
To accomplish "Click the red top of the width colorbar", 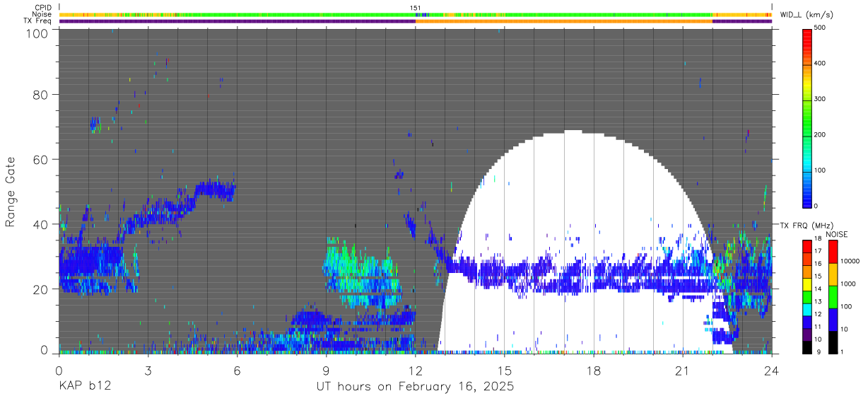I will [807, 32].
